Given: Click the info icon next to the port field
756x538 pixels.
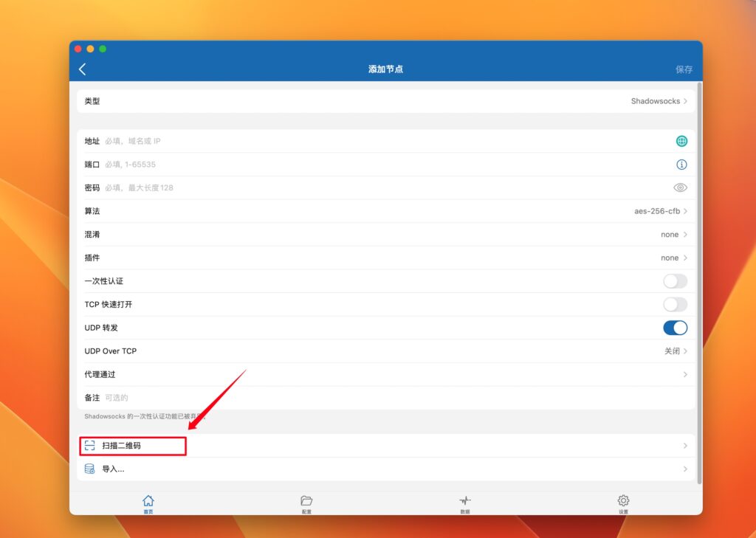Looking at the screenshot, I should (681, 164).
